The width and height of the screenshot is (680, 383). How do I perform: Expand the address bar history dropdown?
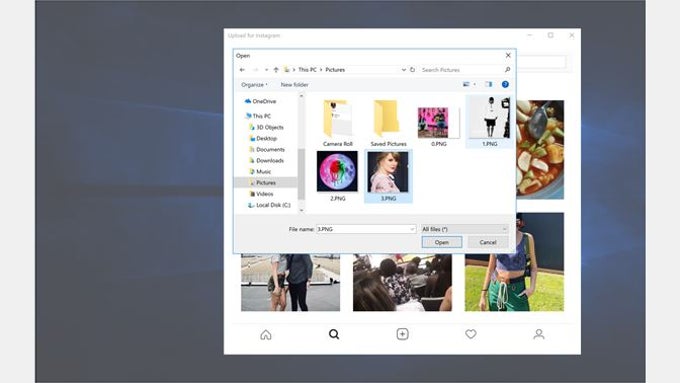pos(403,69)
